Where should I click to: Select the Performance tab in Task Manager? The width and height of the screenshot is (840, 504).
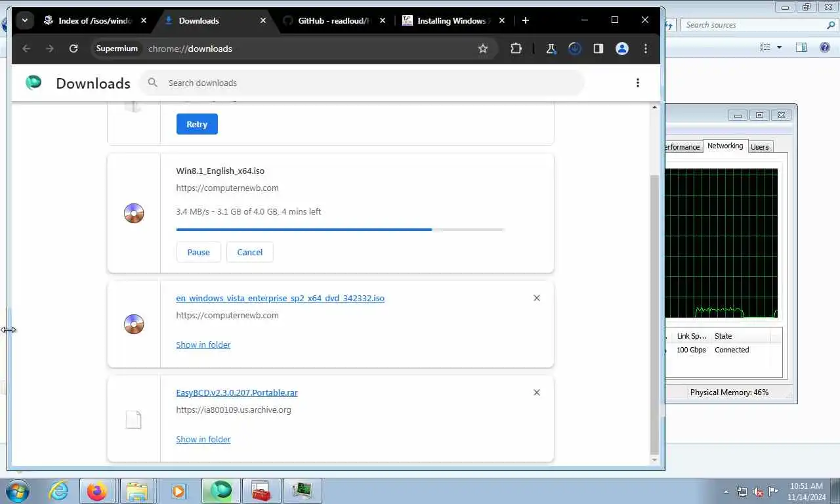pyautogui.click(x=683, y=147)
